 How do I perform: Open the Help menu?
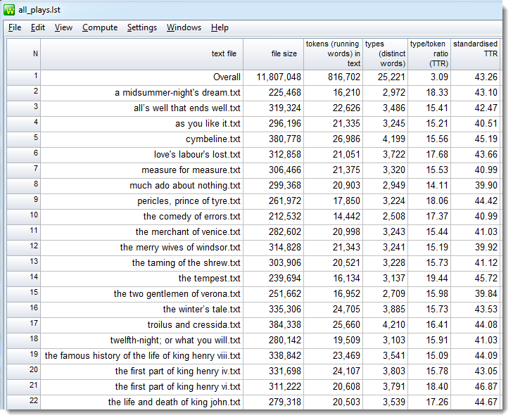(220, 27)
